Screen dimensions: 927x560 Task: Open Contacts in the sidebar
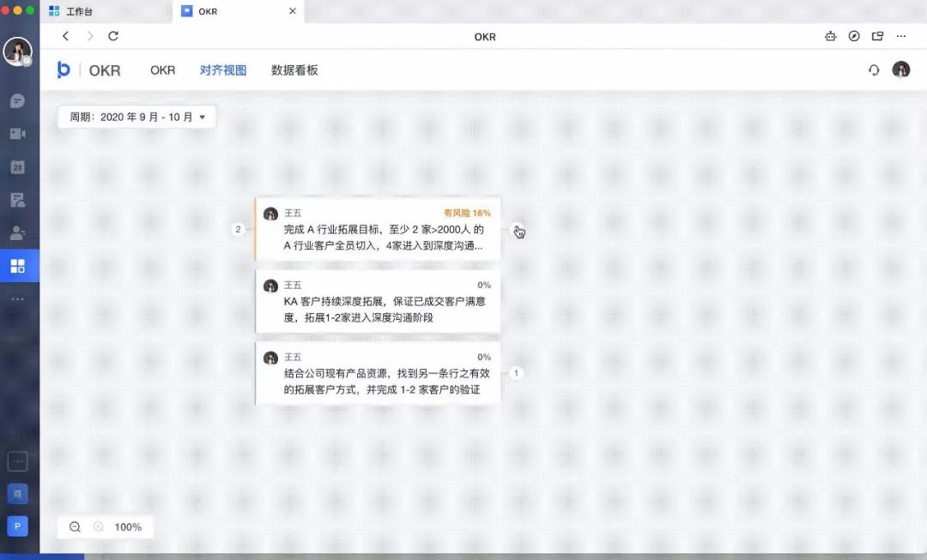point(17,232)
